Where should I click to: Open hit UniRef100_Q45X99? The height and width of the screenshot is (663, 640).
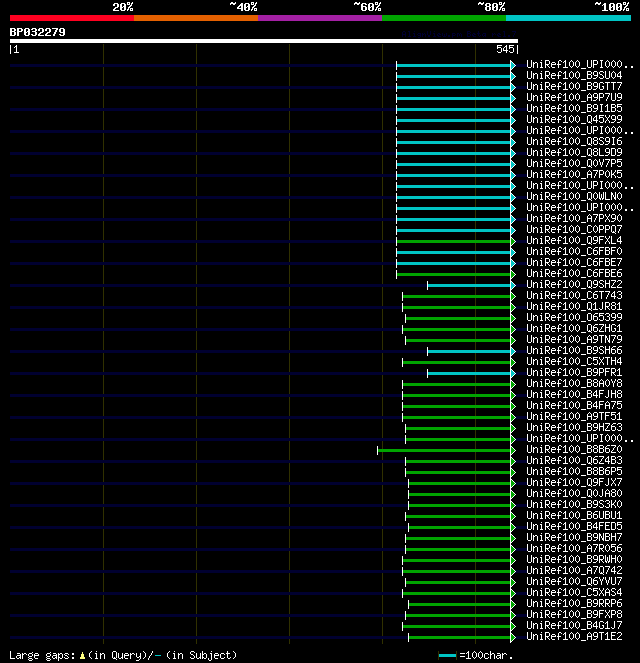574,120
